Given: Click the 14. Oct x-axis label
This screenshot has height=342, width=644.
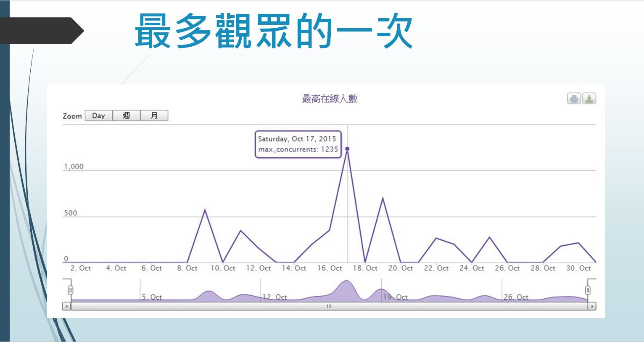Looking at the screenshot, I should coord(294,268).
